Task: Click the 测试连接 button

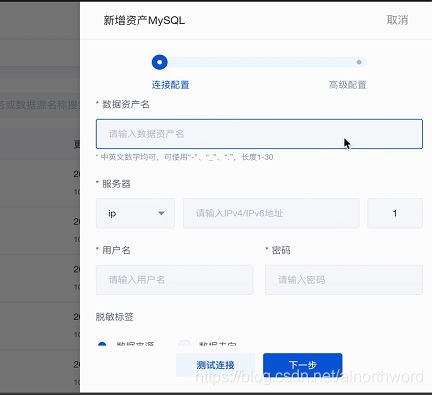Action: 215,365
